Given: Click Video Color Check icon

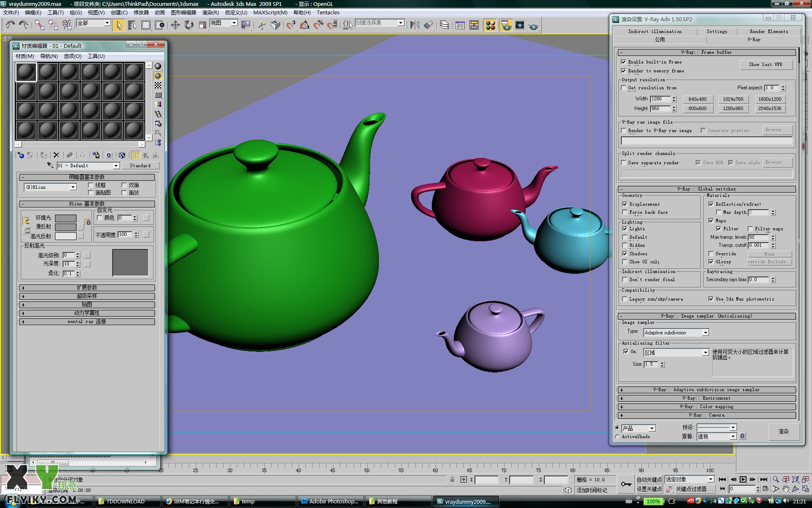Looking at the screenshot, I should tap(158, 104).
